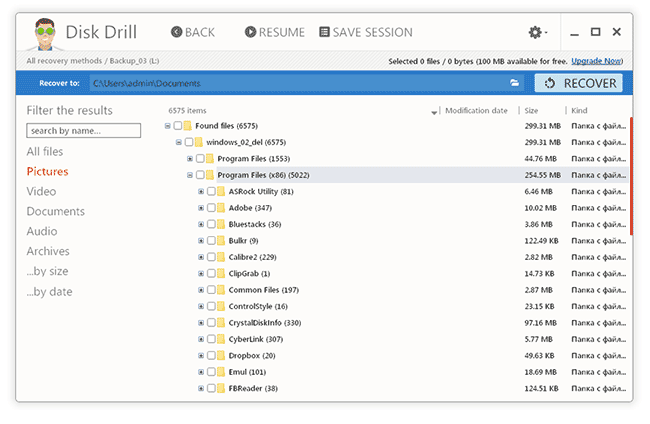Click the Disk Drill mascot logo
This screenshot has width=650, height=424.
click(x=45, y=34)
